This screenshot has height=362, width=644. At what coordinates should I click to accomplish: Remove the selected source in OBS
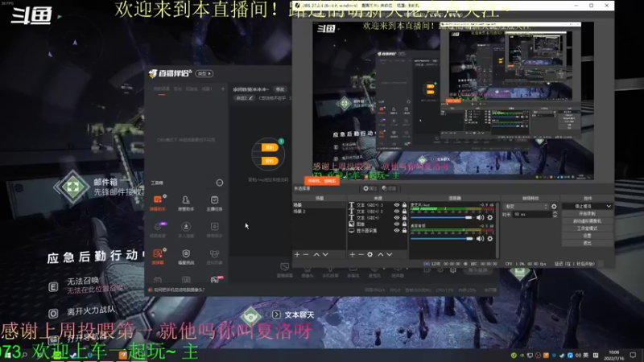[361, 254]
